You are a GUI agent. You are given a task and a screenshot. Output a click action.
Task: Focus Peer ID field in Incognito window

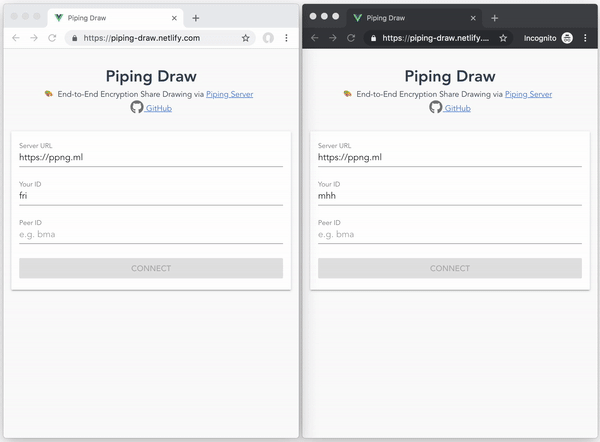(450, 234)
